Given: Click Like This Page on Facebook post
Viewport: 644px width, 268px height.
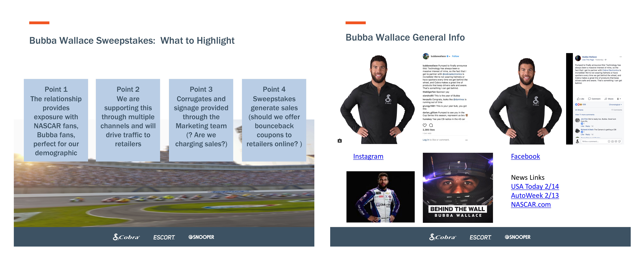Looking at the screenshot, I should point(588,60).
